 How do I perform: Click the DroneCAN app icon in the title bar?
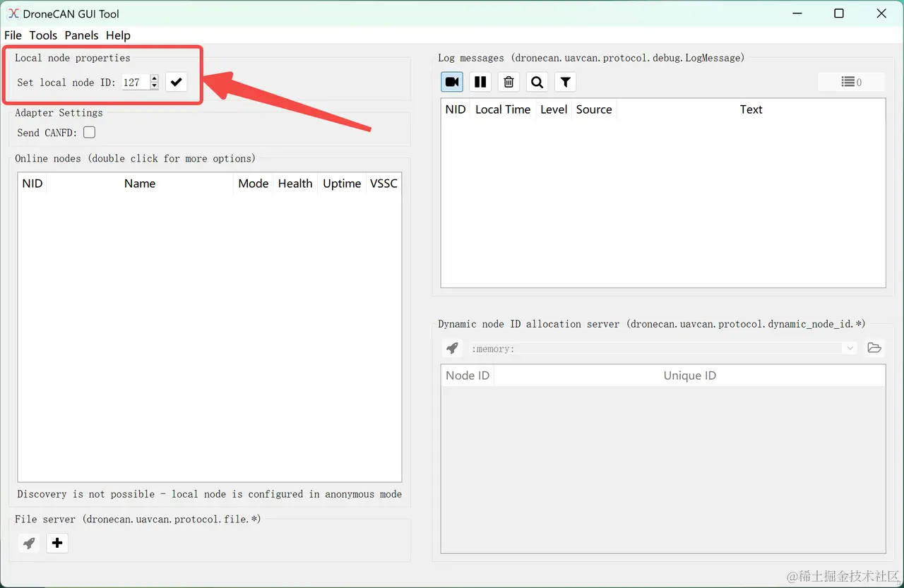[13, 13]
